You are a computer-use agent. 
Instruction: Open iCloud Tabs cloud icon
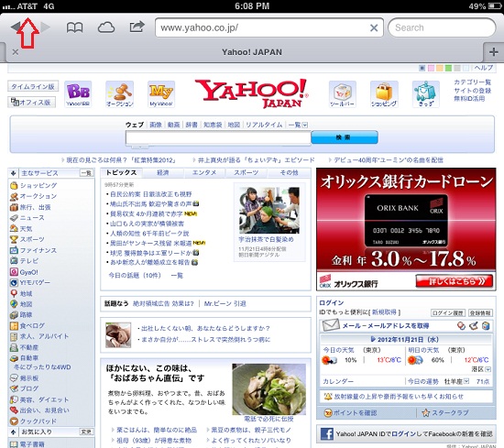[106, 27]
